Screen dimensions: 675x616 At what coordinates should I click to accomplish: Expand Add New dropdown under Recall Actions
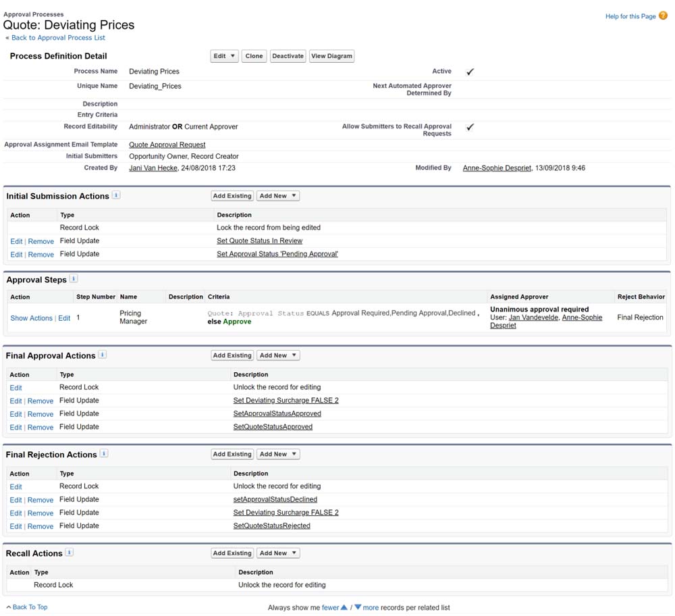[278, 553]
